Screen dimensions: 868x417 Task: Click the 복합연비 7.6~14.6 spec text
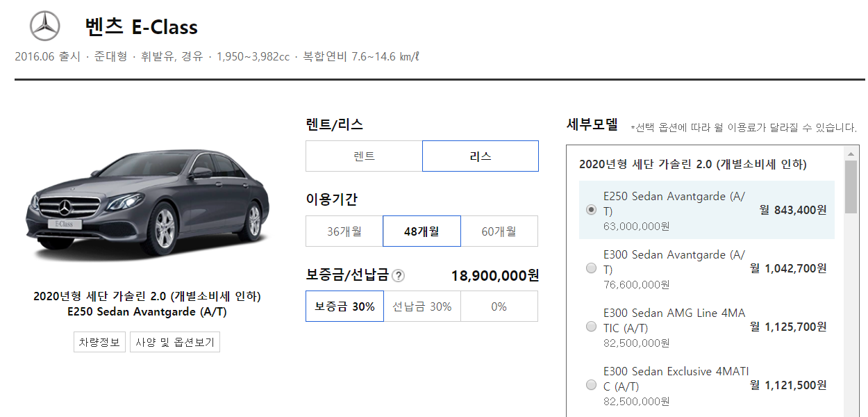361,56
